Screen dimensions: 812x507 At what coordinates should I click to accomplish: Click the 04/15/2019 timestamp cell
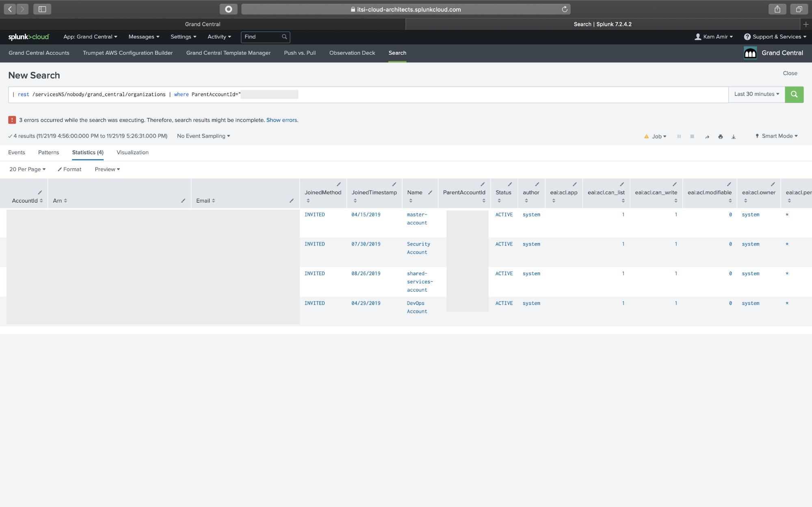point(366,215)
